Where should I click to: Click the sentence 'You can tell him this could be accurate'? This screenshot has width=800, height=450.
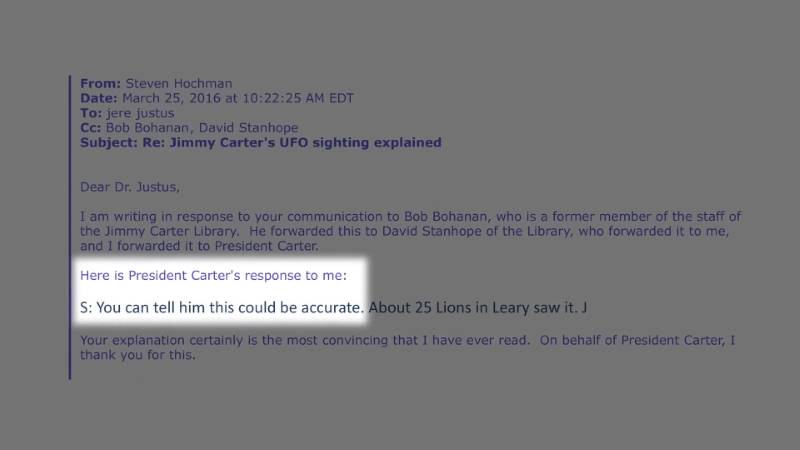pos(230,308)
